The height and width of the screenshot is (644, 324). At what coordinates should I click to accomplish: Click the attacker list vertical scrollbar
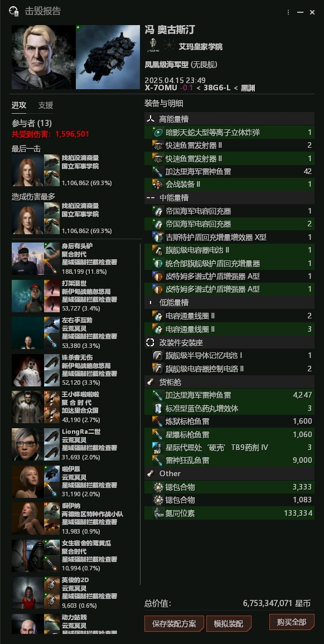tap(141, 414)
